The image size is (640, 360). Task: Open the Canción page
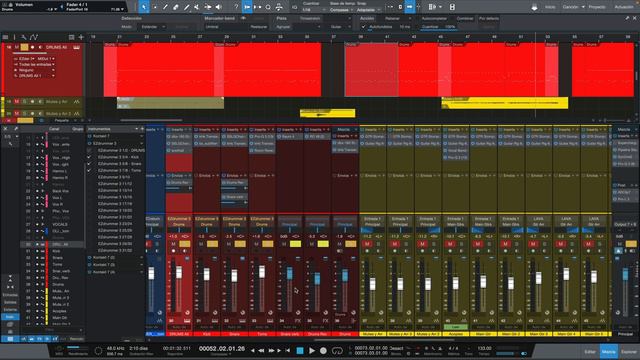(570, 7)
